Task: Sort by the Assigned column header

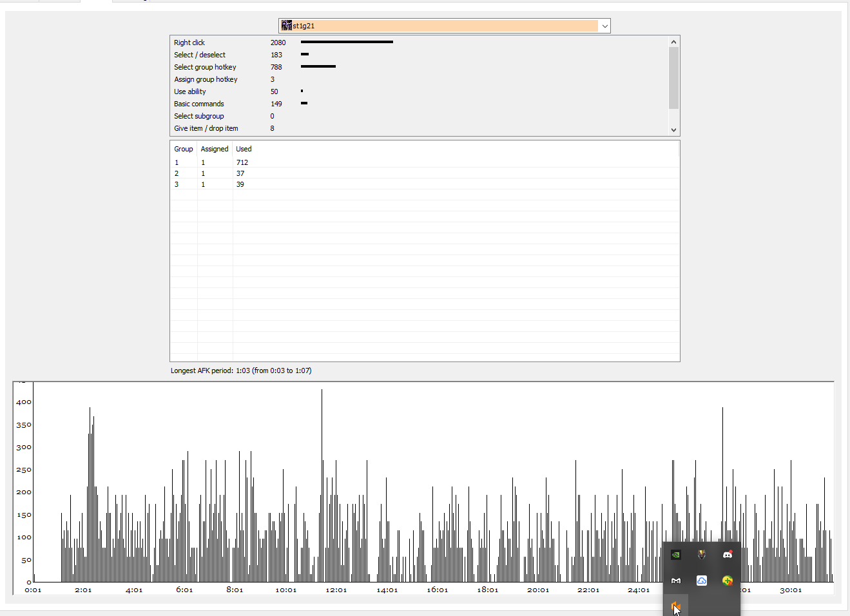Action: pyautogui.click(x=215, y=149)
